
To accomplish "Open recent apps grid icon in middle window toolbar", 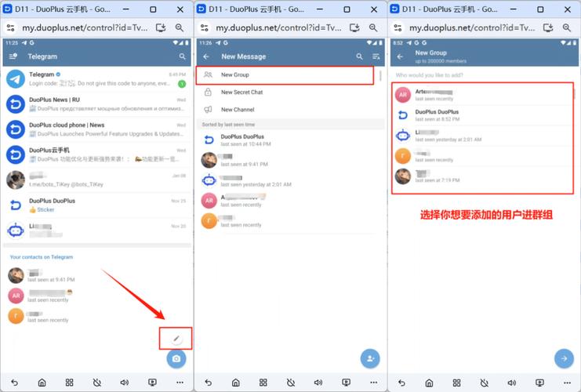I will coord(263,383).
